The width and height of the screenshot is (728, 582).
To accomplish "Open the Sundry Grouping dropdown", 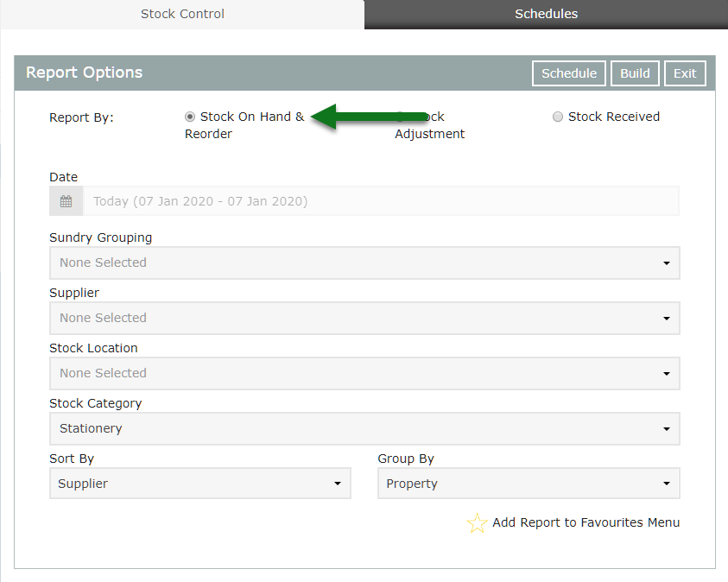I will [x=364, y=263].
